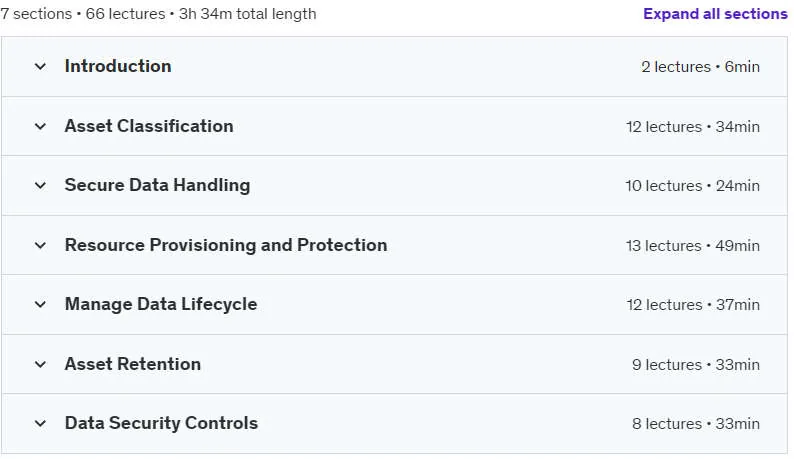Open the Data Security Controls title

point(162,424)
